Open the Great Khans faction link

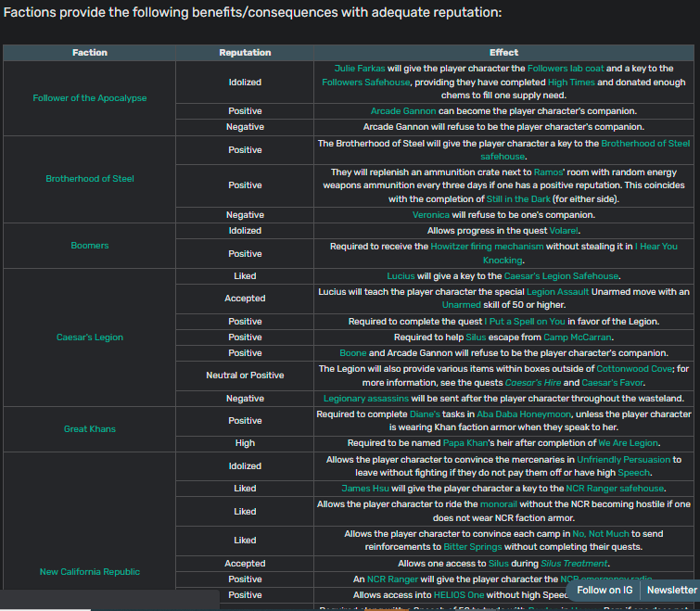[x=89, y=429]
